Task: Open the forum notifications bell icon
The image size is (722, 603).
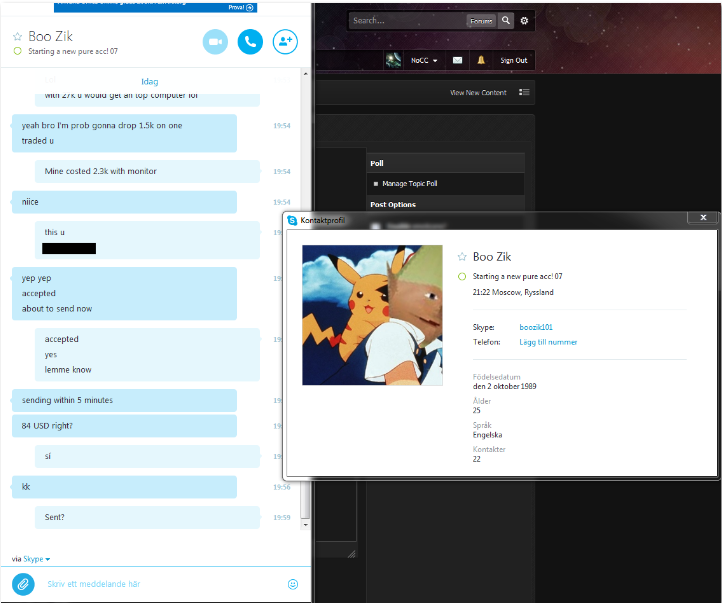Action: (x=481, y=60)
